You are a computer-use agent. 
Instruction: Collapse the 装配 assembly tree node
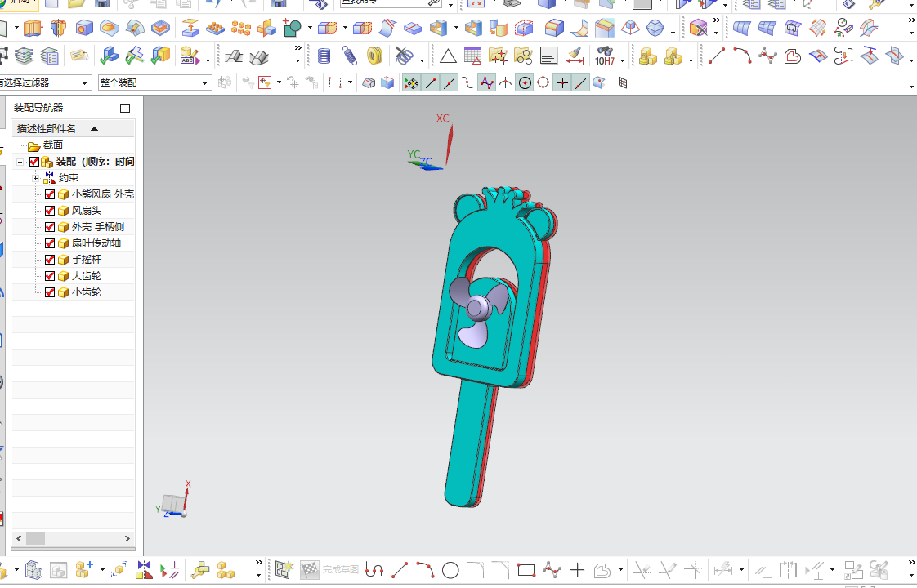(20, 162)
